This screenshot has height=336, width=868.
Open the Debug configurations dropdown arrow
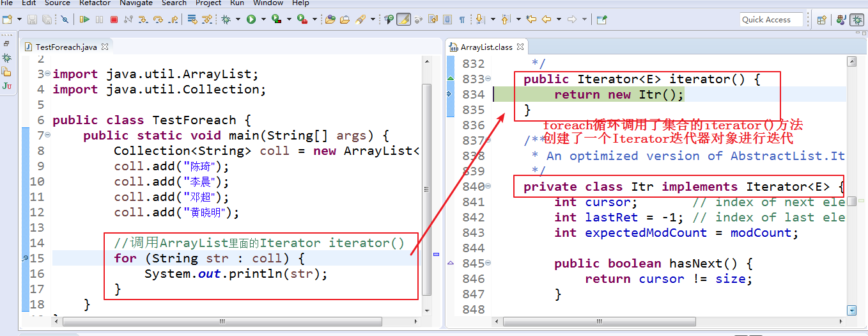pos(238,20)
